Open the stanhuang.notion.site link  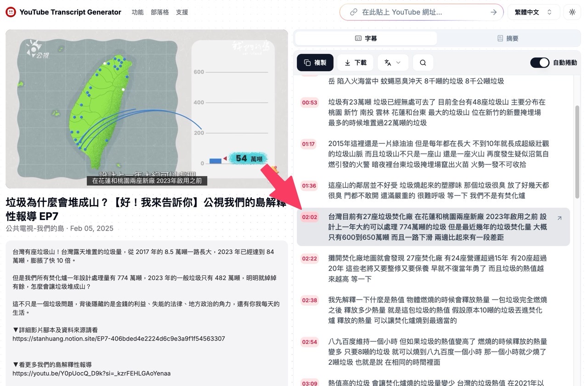(119, 339)
